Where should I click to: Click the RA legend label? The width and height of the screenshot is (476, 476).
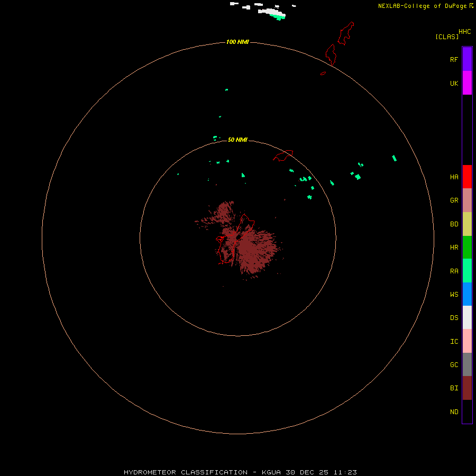[x=454, y=271]
